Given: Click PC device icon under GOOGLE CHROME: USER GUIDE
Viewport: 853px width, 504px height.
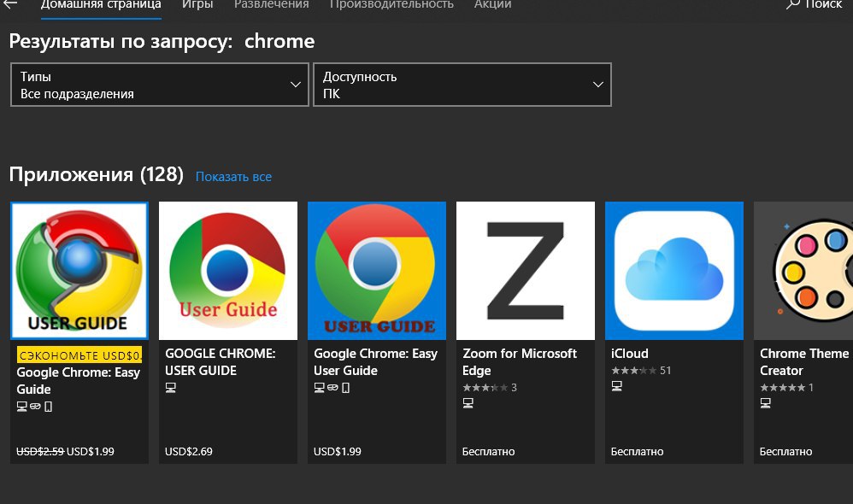Looking at the screenshot, I should coord(170,388).
